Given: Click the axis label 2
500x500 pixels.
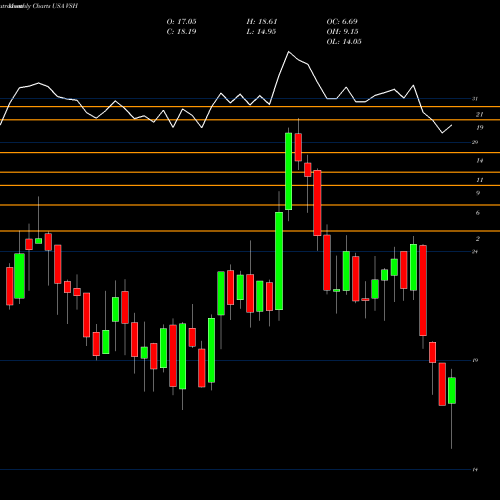Looking at the screenshot, I should 478,239.
